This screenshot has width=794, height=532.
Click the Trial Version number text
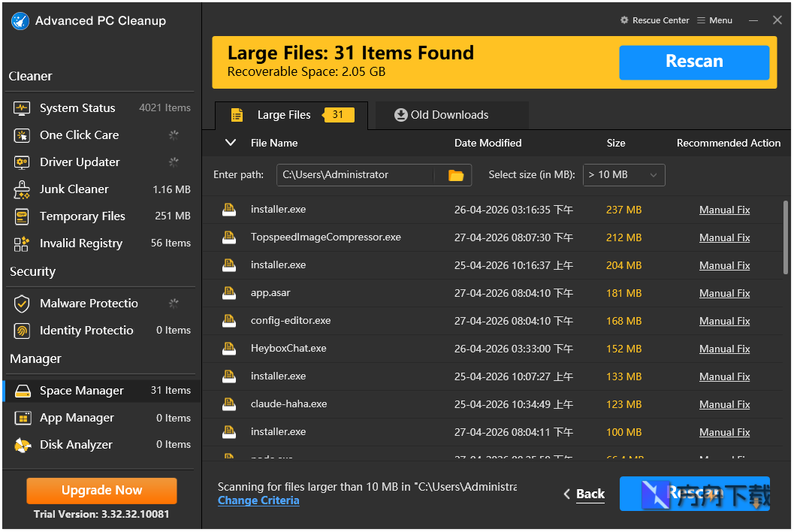click(101, 514)
